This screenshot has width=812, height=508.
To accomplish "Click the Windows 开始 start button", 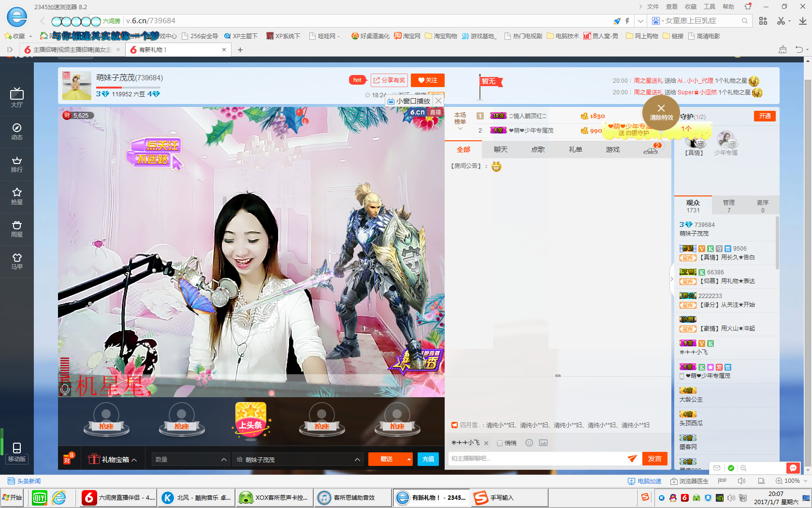I will pos(12,497).
